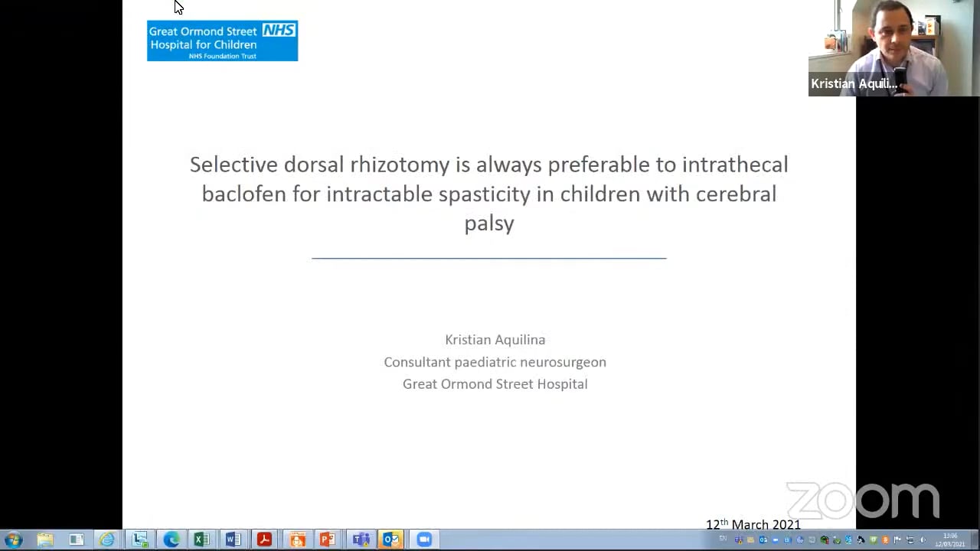Viewport: 980px width, 551px height.
Task: Click the EN language indicator in tray
Action: pos(723,538)
